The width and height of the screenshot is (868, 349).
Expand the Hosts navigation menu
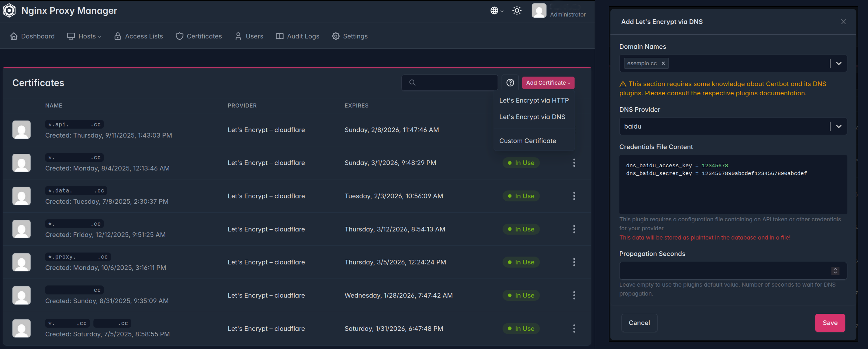click(84, 36)
